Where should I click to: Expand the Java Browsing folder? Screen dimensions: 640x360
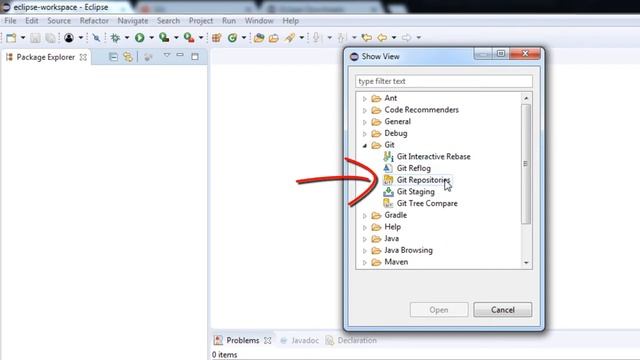click(364, 251)
